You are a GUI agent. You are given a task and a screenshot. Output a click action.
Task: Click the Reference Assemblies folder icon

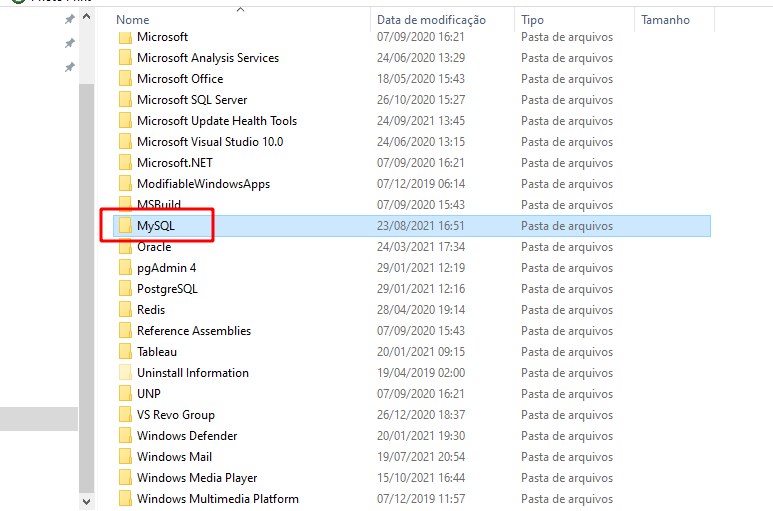pos(125,331)
